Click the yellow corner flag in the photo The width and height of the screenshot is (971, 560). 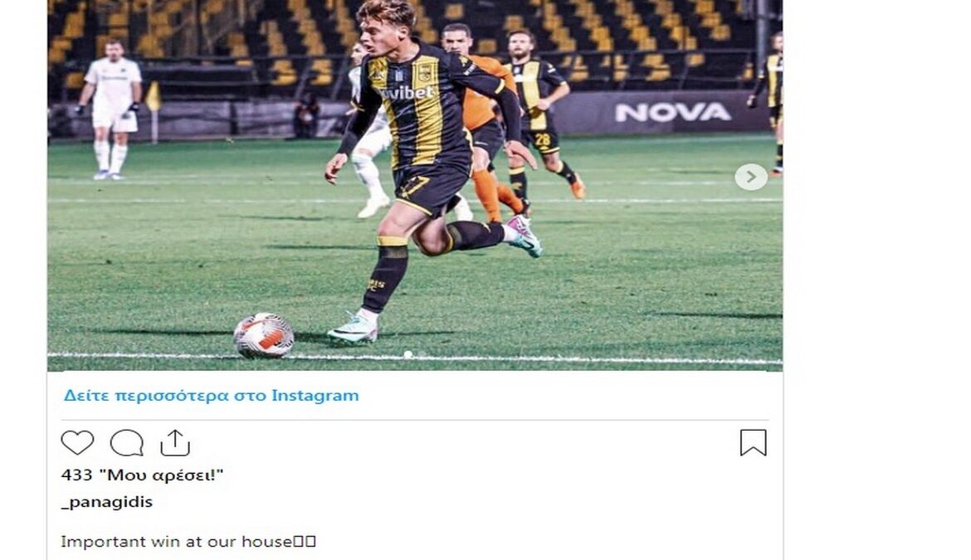coord(153,98)
